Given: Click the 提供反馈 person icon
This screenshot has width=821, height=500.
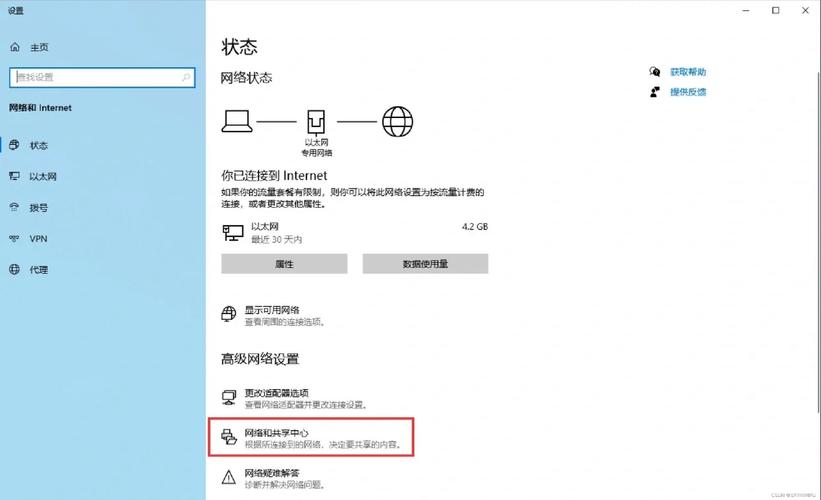Looking at the screenshot, I should pyautogui.click(x=654, y=92).
